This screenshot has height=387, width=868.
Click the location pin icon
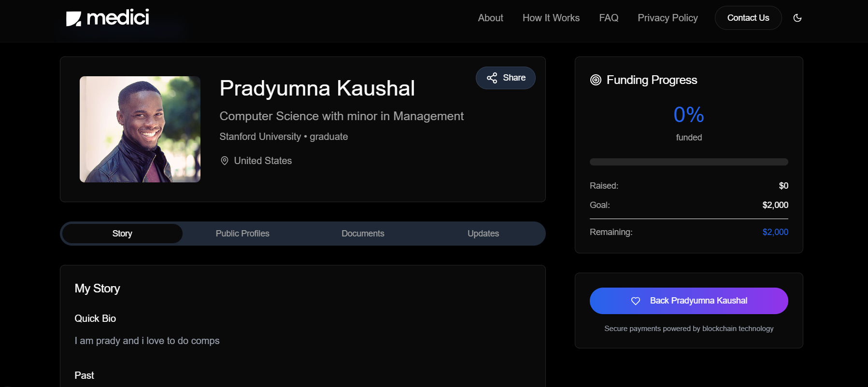coord(225,161)
